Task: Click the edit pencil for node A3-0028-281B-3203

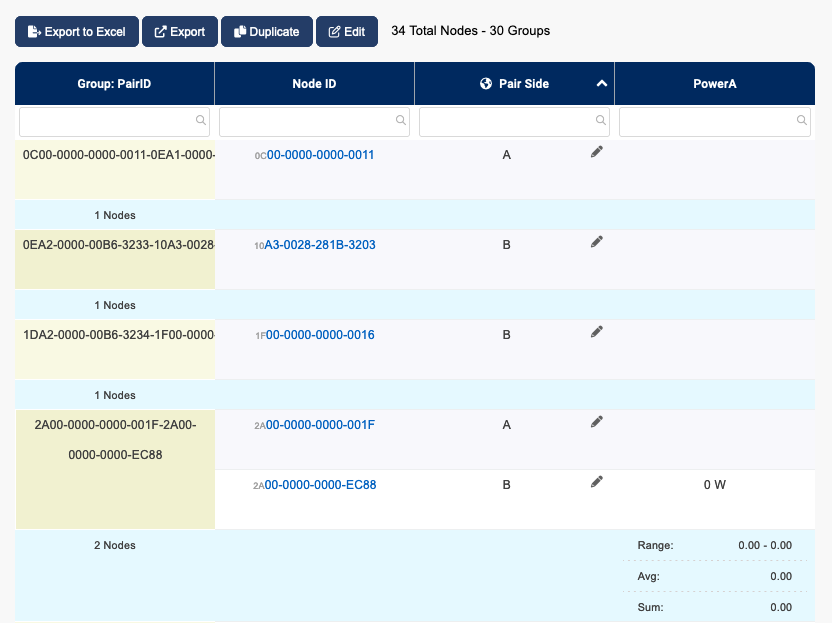Action: [x=597, y=241]
